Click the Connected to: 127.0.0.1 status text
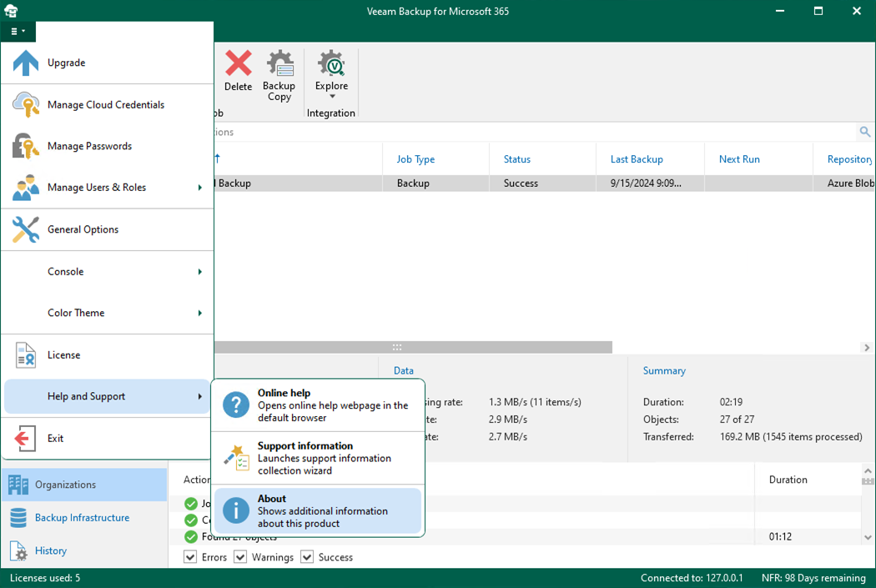Image resolution: width=876 pixels, height=588 pixels. point(692,578)
